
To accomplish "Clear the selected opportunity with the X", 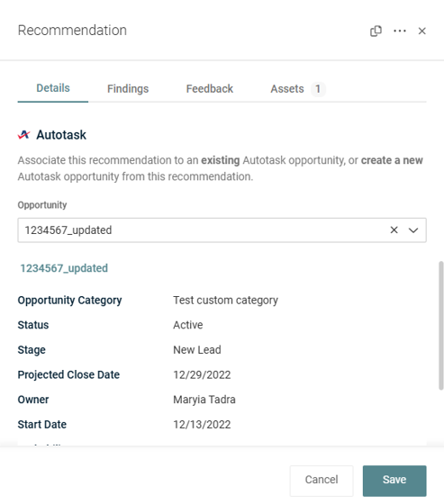I will point(394,229).
